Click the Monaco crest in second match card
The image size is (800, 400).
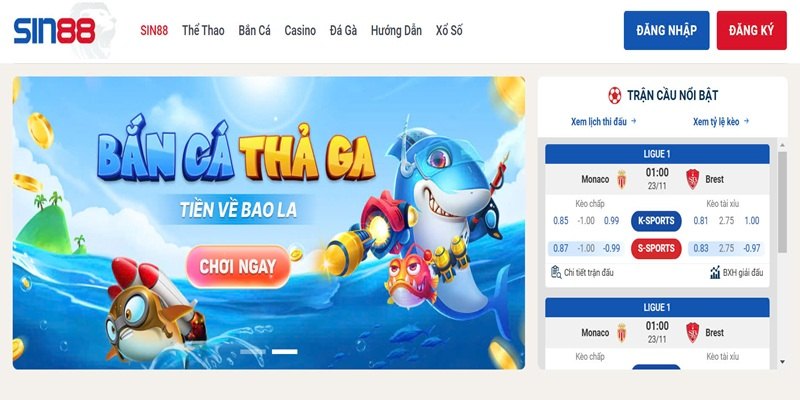pos(621,333)
